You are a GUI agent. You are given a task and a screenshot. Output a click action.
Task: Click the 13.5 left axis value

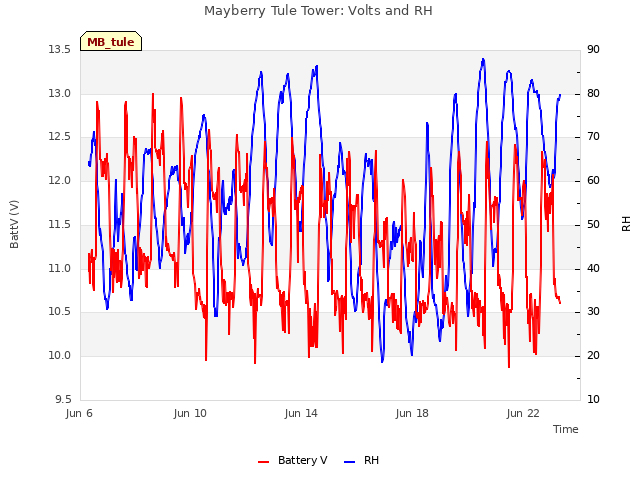60,50
